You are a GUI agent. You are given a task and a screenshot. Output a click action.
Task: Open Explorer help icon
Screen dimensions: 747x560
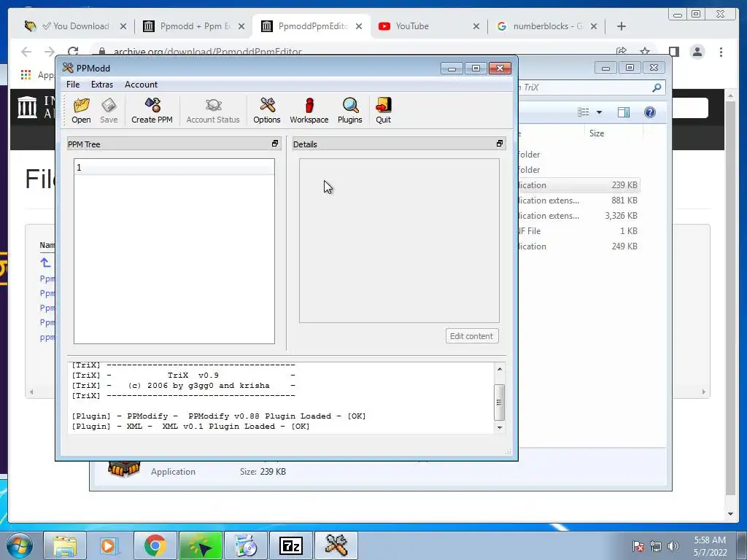[x=650, y=112]
